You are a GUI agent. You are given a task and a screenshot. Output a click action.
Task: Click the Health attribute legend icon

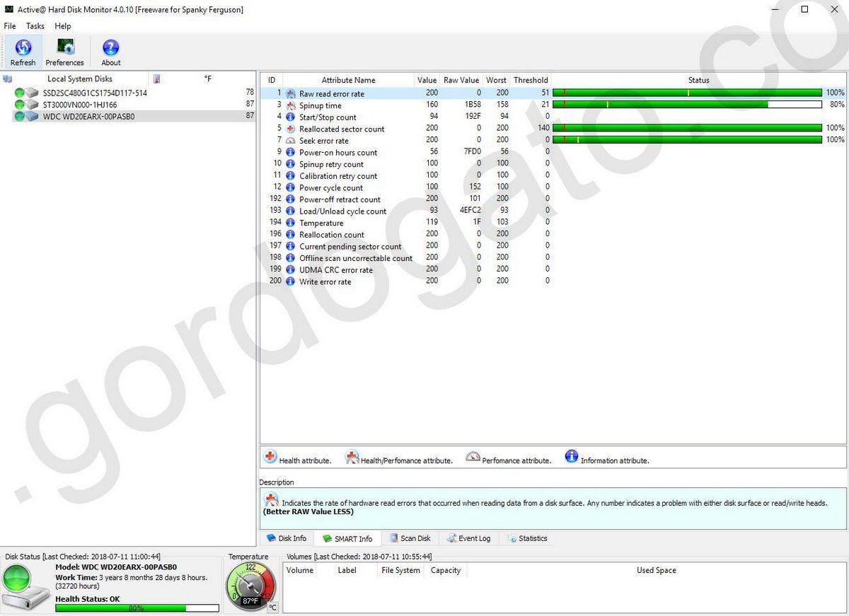270,457
